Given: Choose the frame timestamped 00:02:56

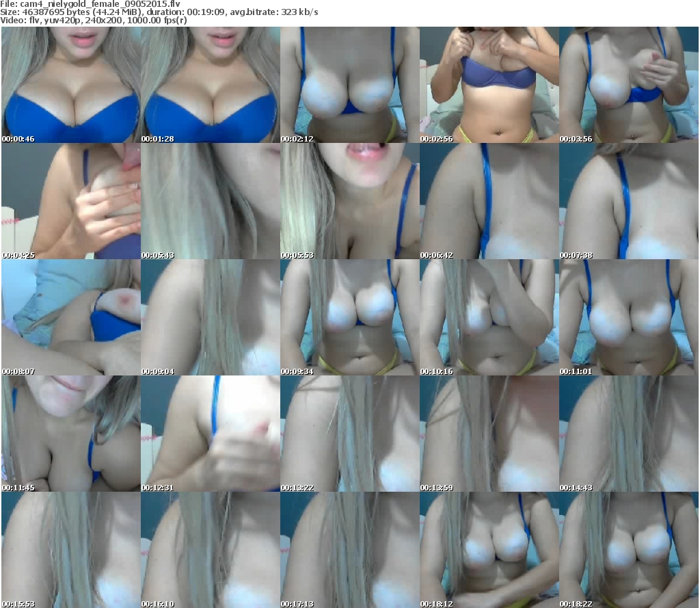Looking at the screenshot, I should coord(489,85).
